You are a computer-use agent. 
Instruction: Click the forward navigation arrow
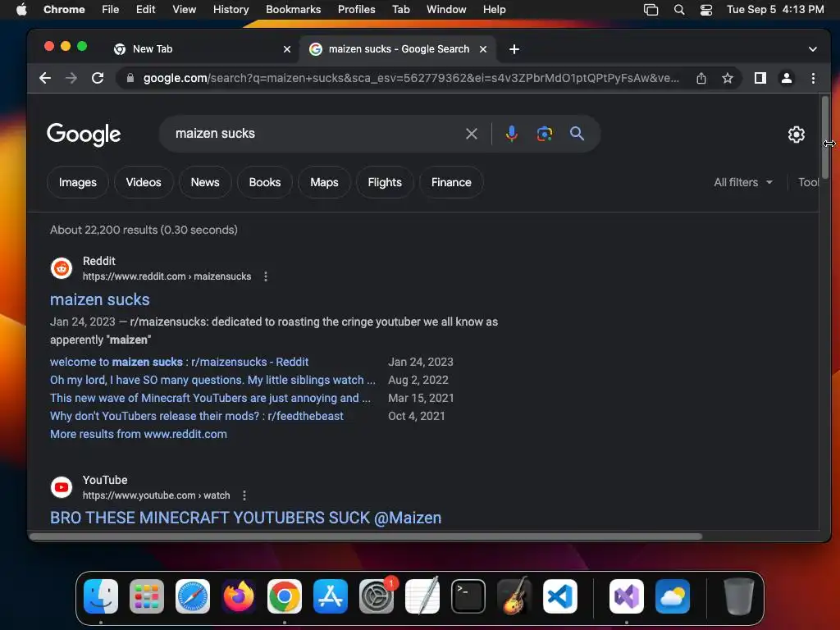coord(71,78)
